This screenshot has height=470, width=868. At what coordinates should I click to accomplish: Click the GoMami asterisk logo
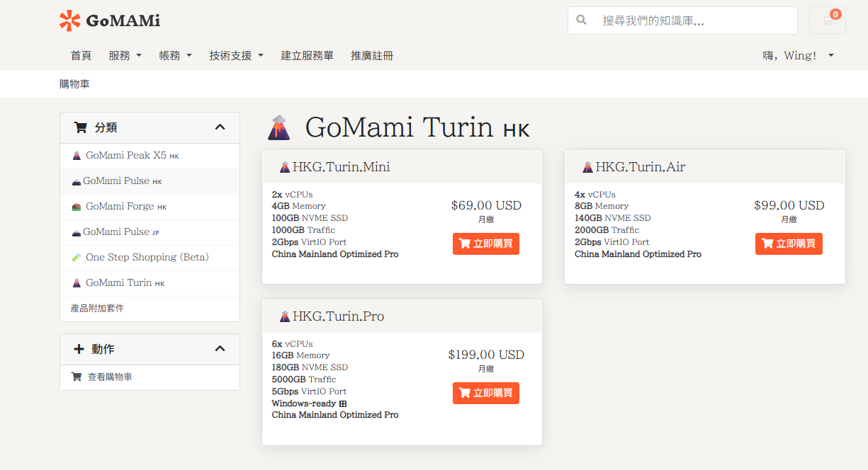[69, 21]
